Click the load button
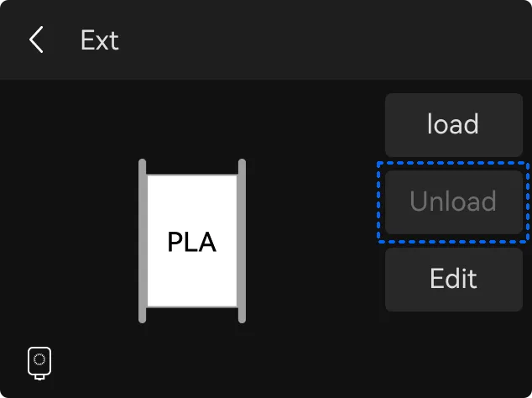 [454, 125]
